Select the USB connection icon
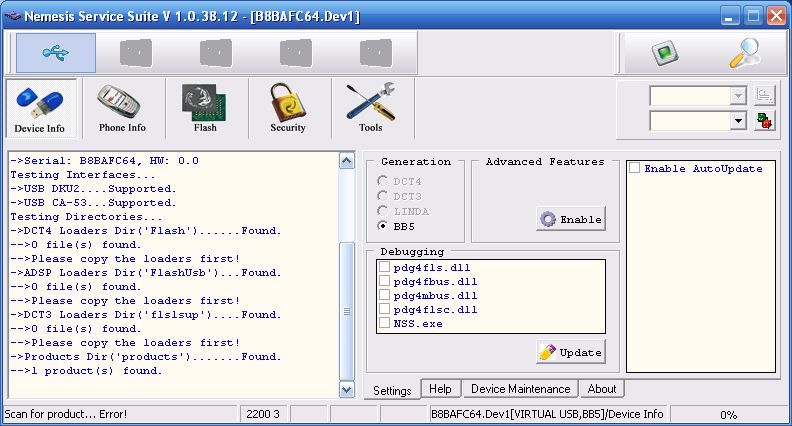The height and width of the screenshot is (426, 792). point(56,53)
